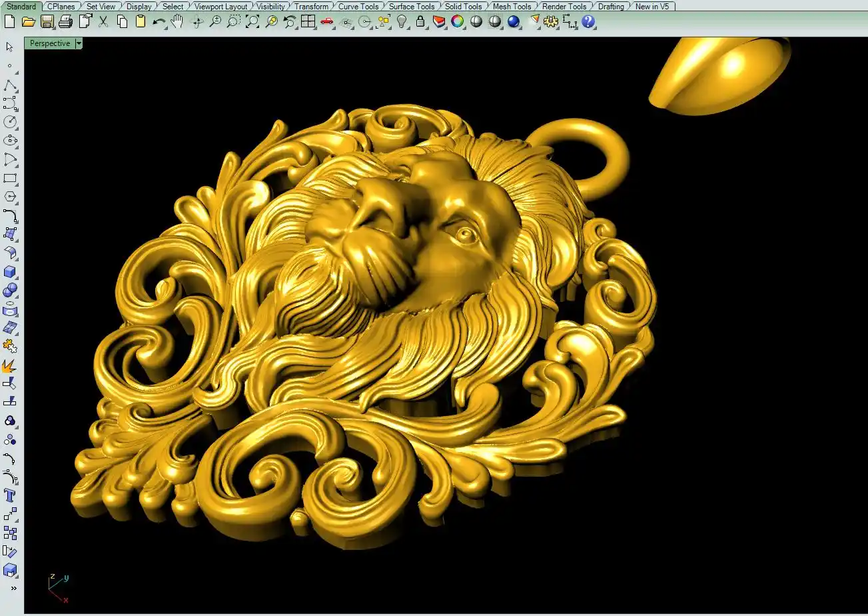Click the Join puzzle-piece tool
The width and height of the screenshot is (868, 616).
(x=9, y=346)
